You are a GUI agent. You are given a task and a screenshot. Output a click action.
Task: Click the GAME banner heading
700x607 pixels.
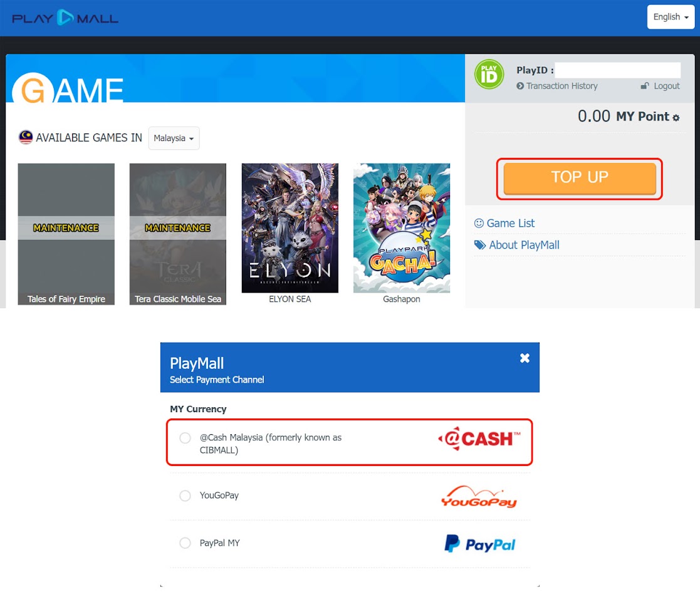tap(68, 88)
